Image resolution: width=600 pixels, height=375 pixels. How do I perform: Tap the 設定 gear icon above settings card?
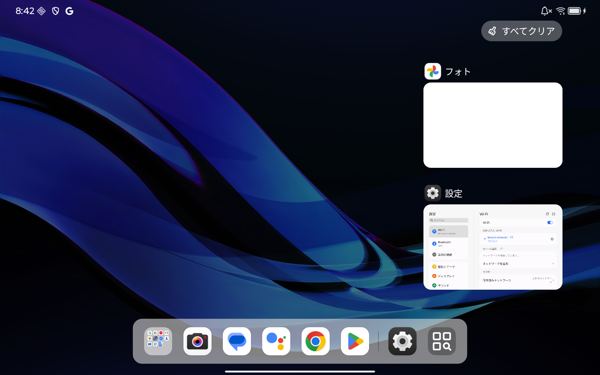(x=433, y=193)
